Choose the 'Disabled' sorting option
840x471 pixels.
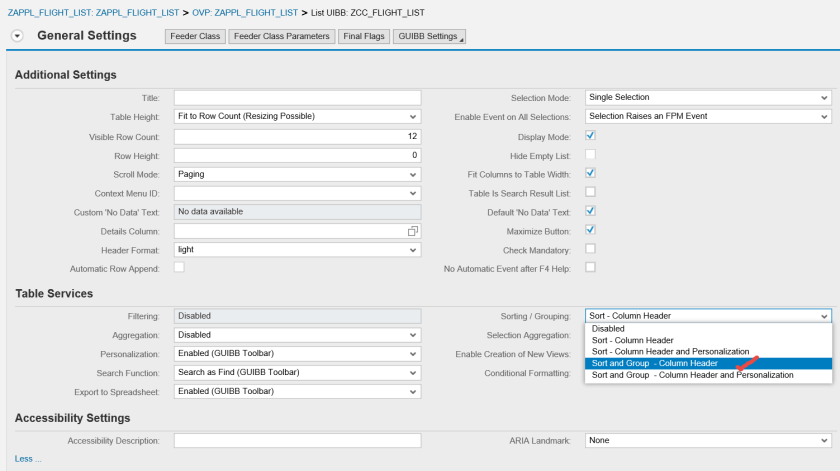click(x=608, y=328)
